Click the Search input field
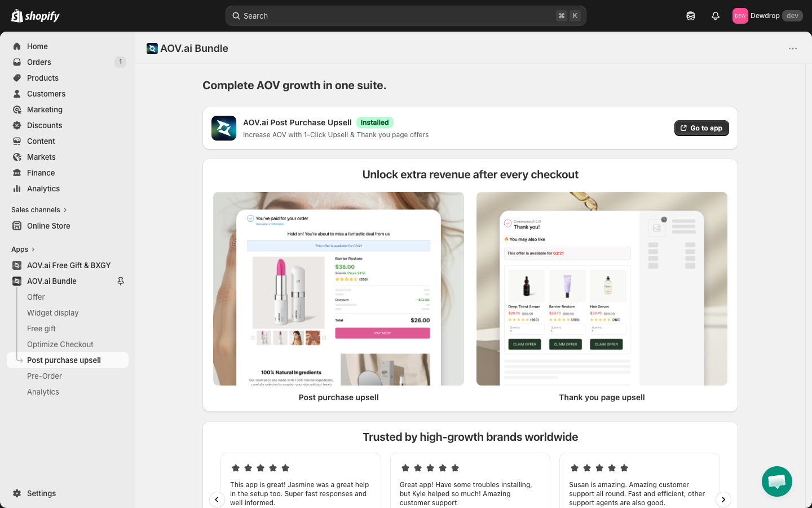 tap(406, 16)
